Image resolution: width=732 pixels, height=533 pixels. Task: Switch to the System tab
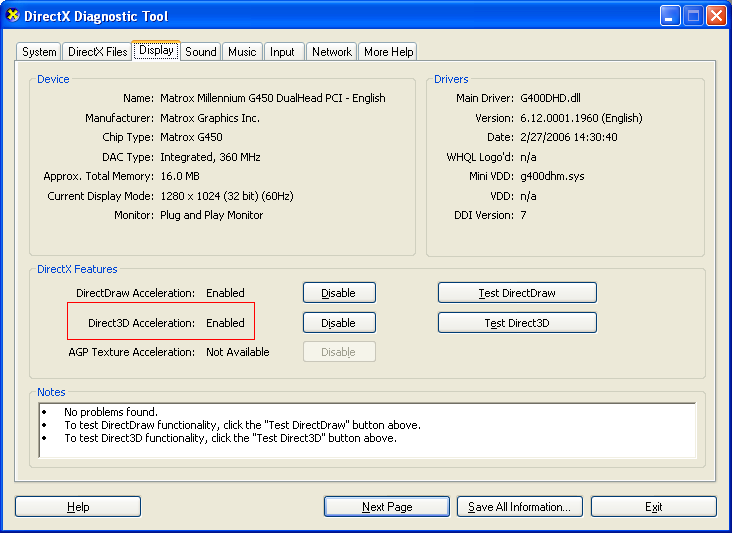(x=39, y=52)
